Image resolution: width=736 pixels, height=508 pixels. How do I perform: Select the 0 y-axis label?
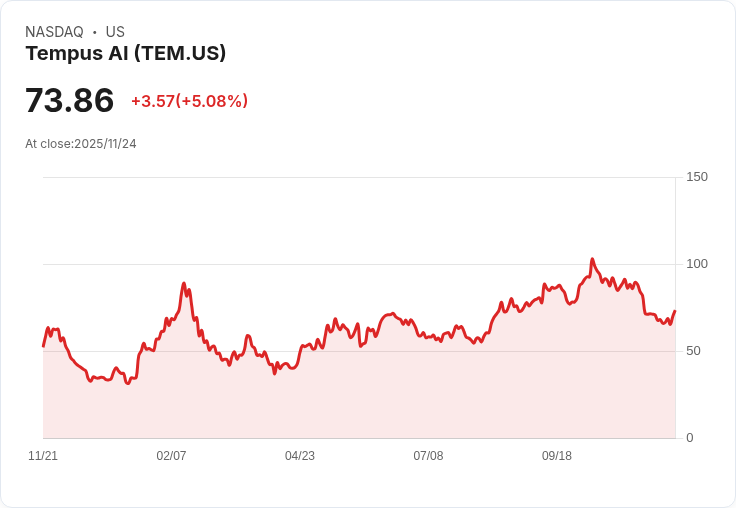690,438
